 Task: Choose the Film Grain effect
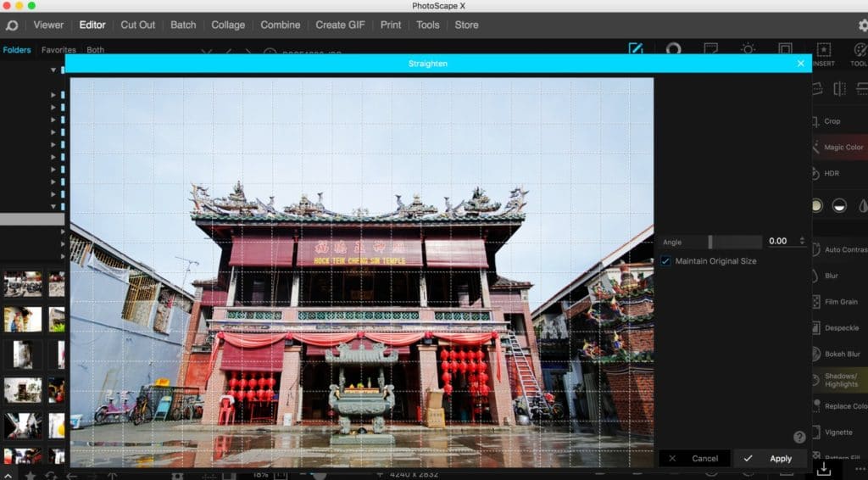[841, 302]
